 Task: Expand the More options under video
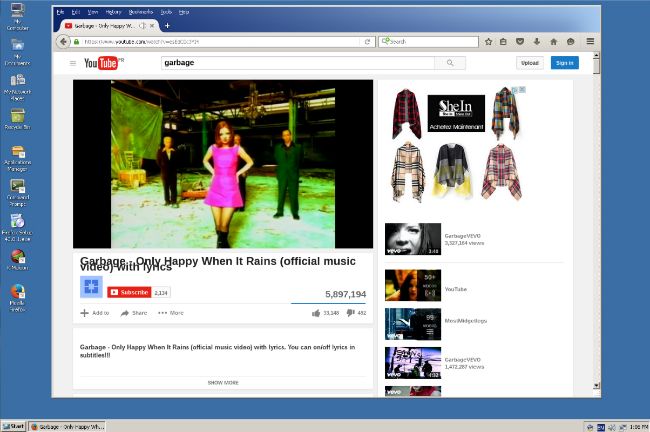point(171,313)
